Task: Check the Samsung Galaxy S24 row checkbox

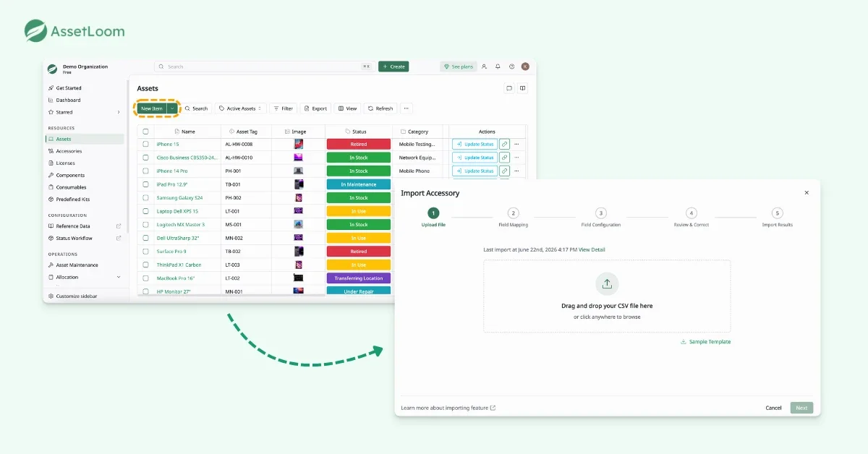Action: point(145,197)
